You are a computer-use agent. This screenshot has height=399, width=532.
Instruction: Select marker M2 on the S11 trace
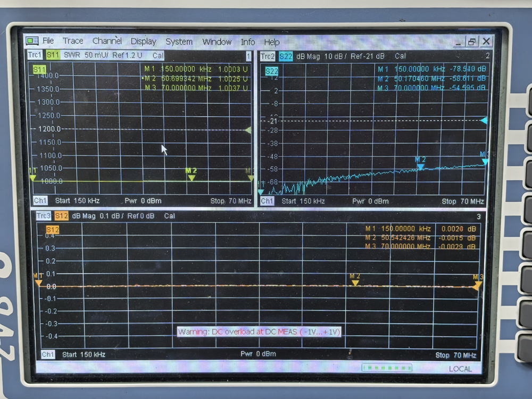point(191,177)
